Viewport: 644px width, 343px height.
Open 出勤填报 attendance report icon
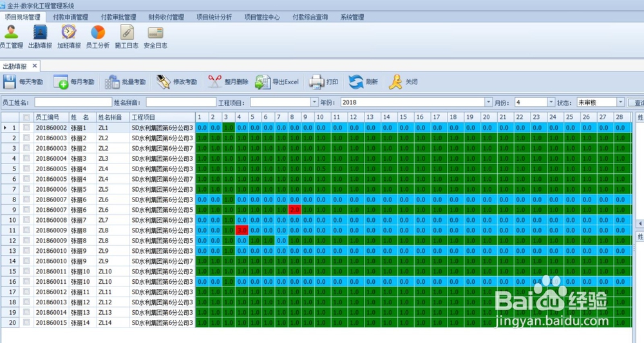[x=40, y=32]
